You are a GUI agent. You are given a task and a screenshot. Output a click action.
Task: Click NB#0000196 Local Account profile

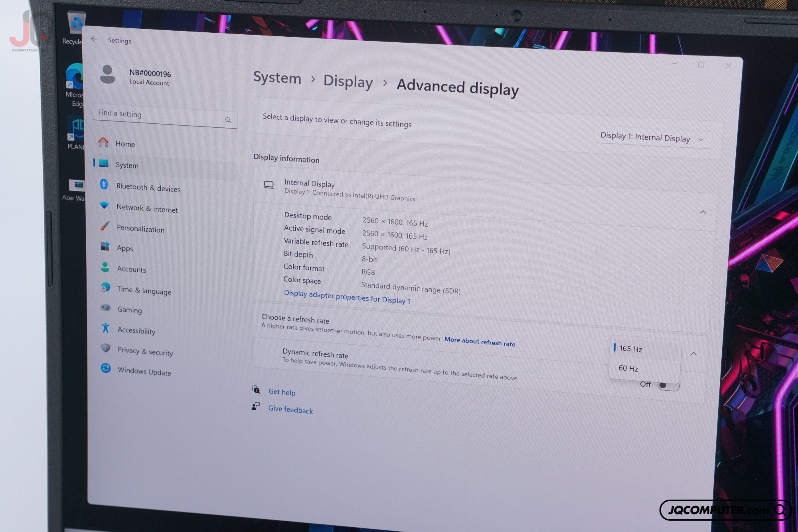[150, 77]
